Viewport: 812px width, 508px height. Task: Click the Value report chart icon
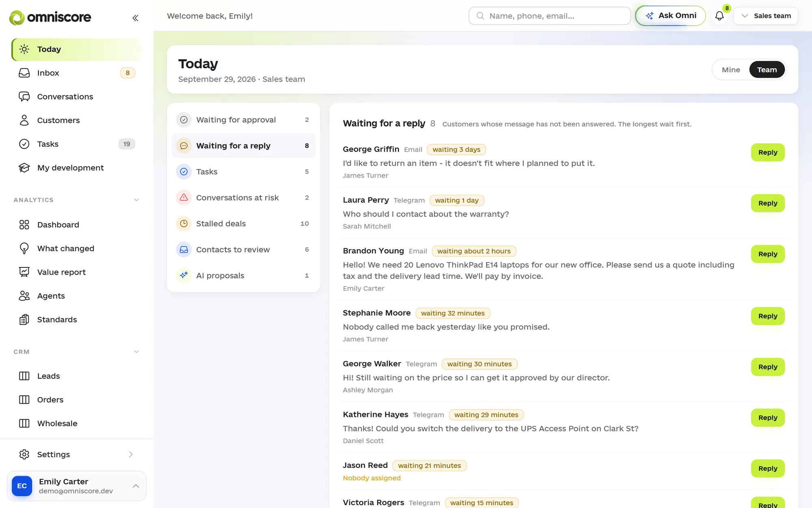pyautogui.click(x=24, y=272)
